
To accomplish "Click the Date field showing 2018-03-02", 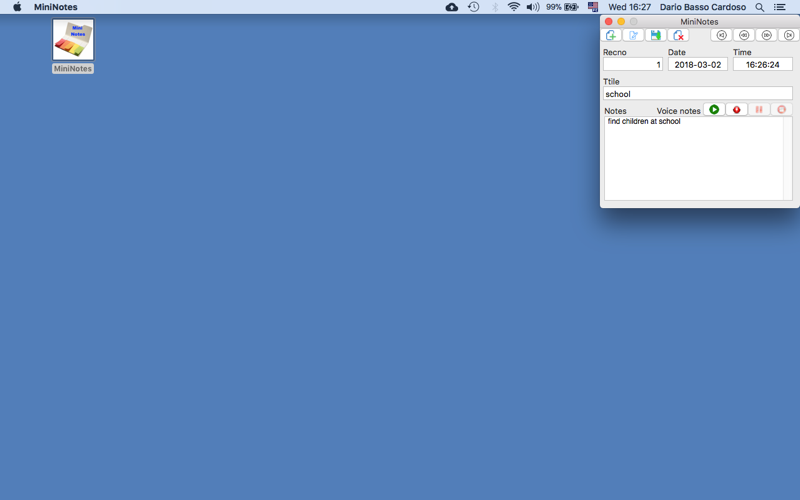I will 697,65.
